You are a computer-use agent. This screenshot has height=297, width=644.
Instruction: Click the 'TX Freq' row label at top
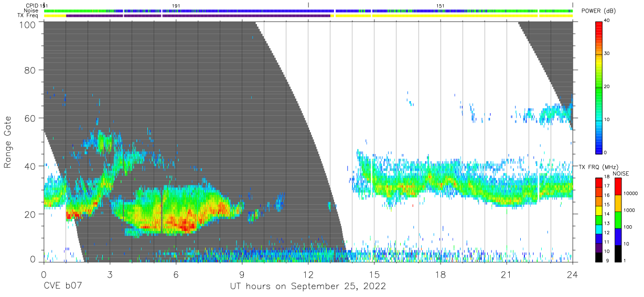pos(28,16)
